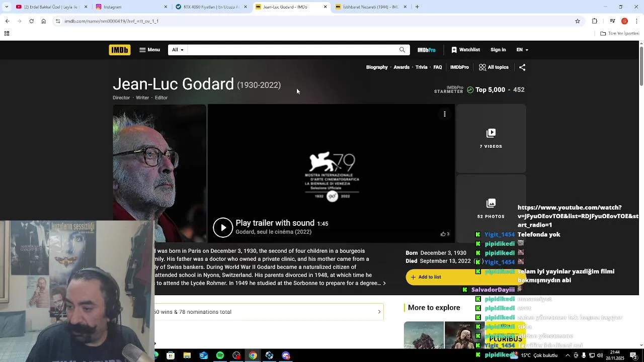644x362 pixels.
Task: Open the 7 Videos gallery
Action: [x=491, y=138]
